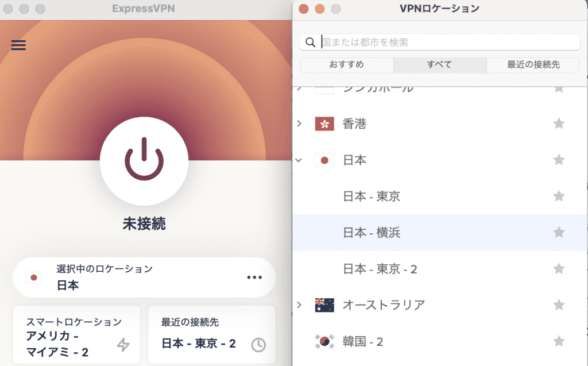Click the Australia flag icon
Image resolution: width=588 pixels, height=366 pixels.
tap(324, 305)
